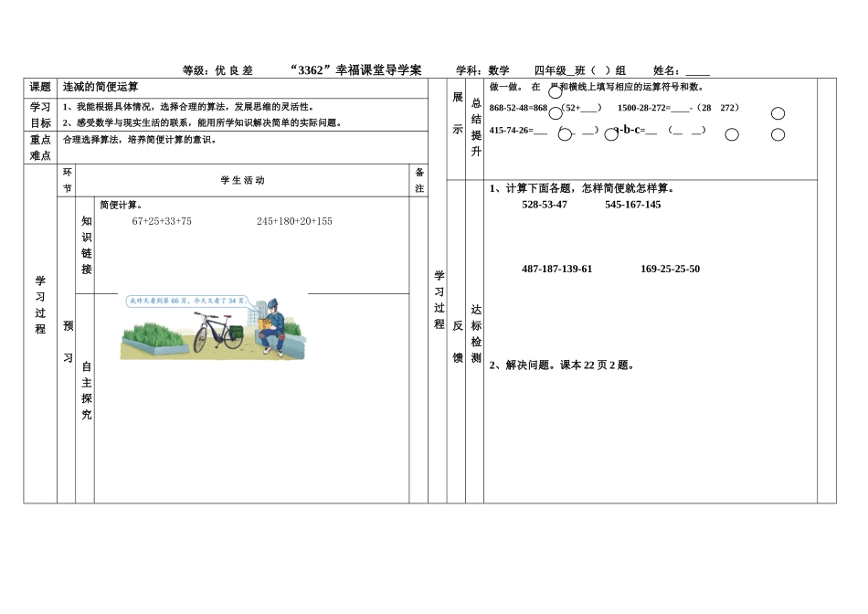Click the 预习 vertical label
The width and height of the screenshot is (868, 614).
coord(69,342)
